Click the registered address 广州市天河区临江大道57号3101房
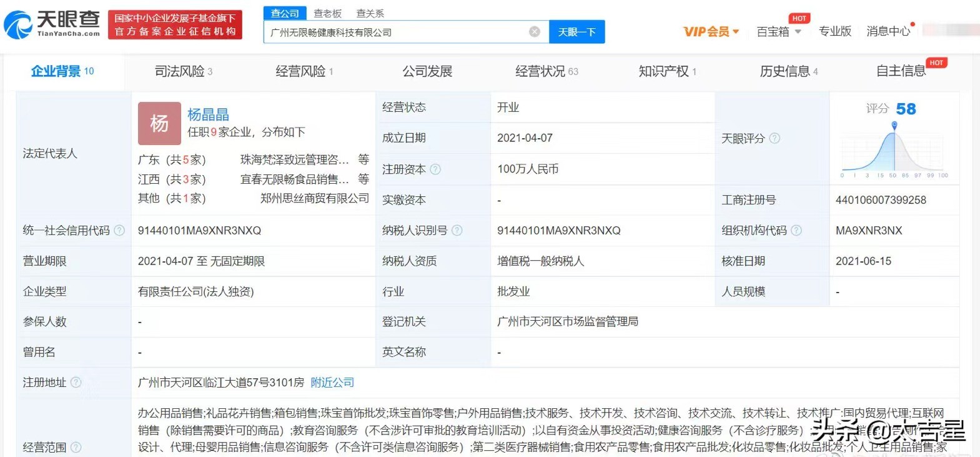Screen dimensions: 980x457 click(221, 383)
